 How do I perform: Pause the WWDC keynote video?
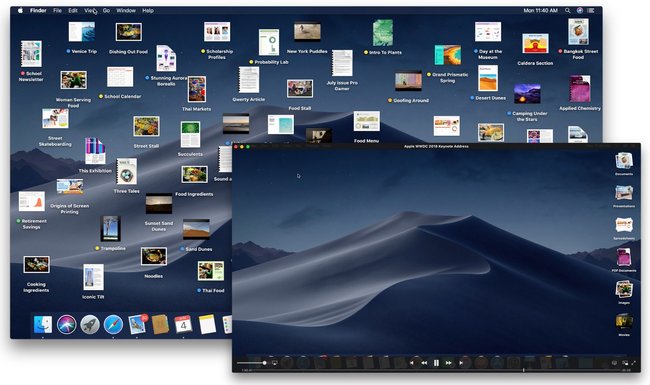coord(436,363)
